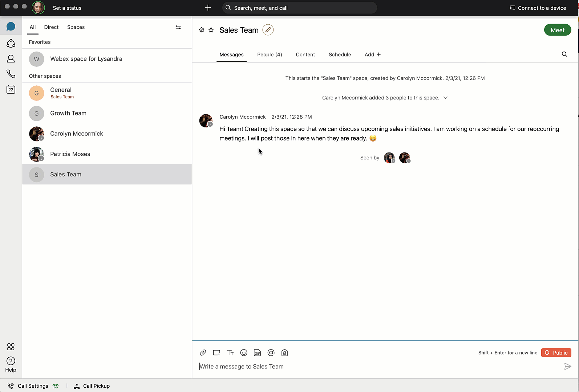Select the Sales Team space in the list

(107, 174)
